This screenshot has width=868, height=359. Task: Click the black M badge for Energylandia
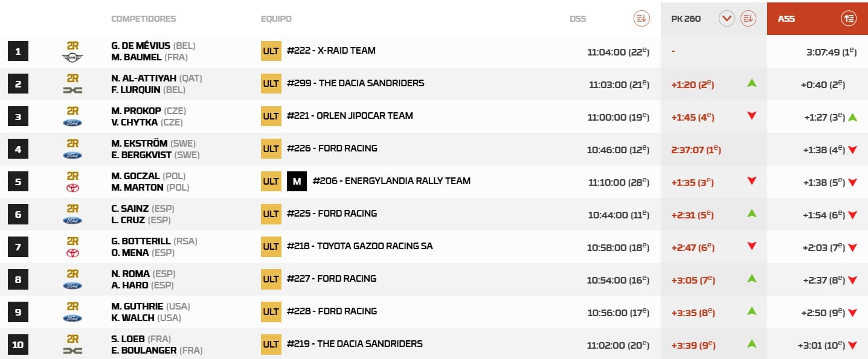[297, 181]
